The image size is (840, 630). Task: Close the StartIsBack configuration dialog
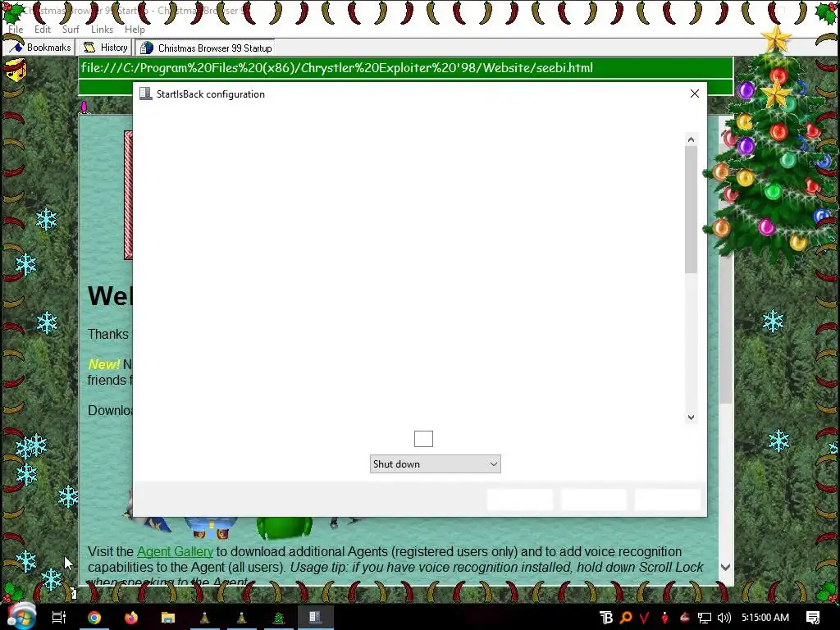[x=694, y=94]
